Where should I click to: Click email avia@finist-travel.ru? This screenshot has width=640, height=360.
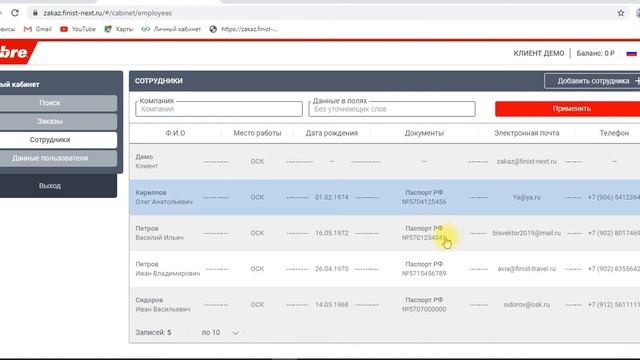(x=527, y=269)
